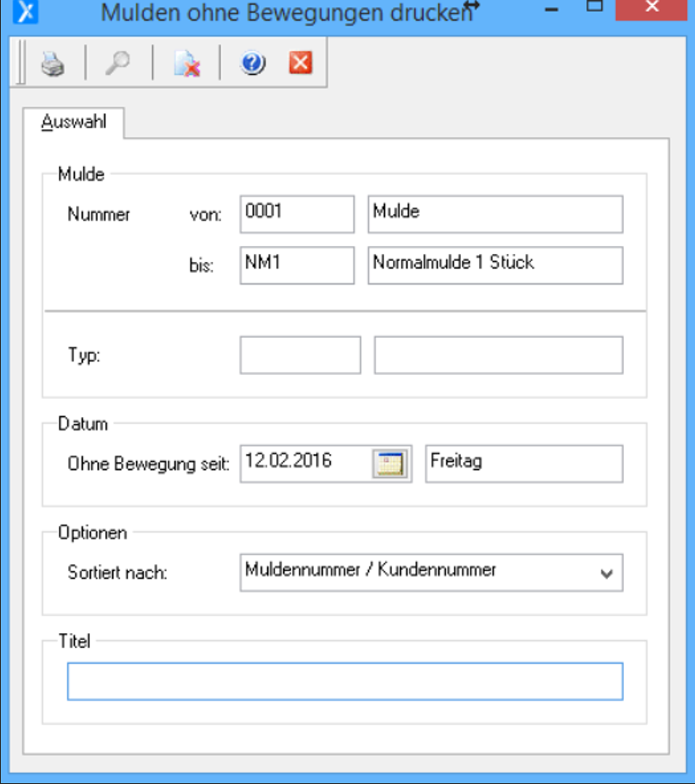
Task: Click the red X toolbar icon
Action: pyautogui.click(x=300, y=62)
